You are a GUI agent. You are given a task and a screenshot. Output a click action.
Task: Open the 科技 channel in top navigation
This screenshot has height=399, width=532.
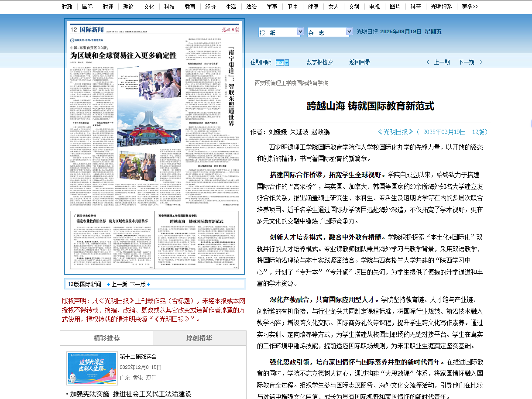point(169,7)
